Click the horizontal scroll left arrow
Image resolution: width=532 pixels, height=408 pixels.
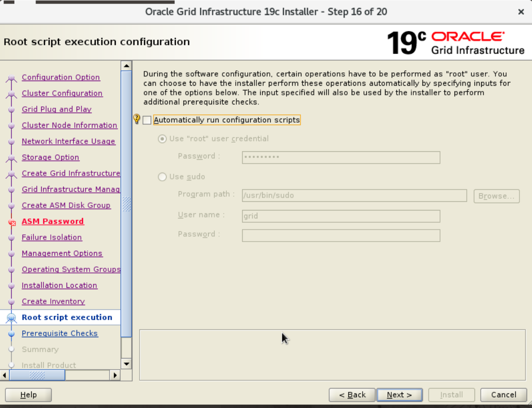[5, 375]
